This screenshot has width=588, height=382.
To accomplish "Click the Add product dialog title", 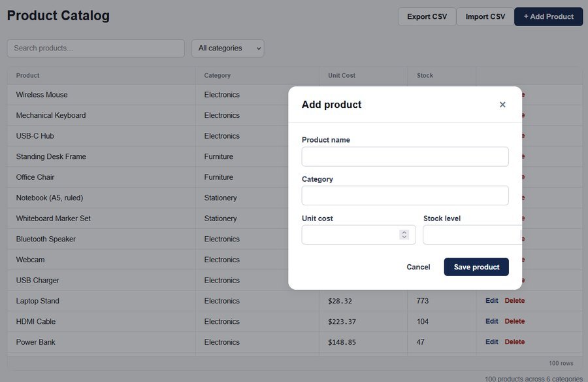I will (x=331, y=105).
